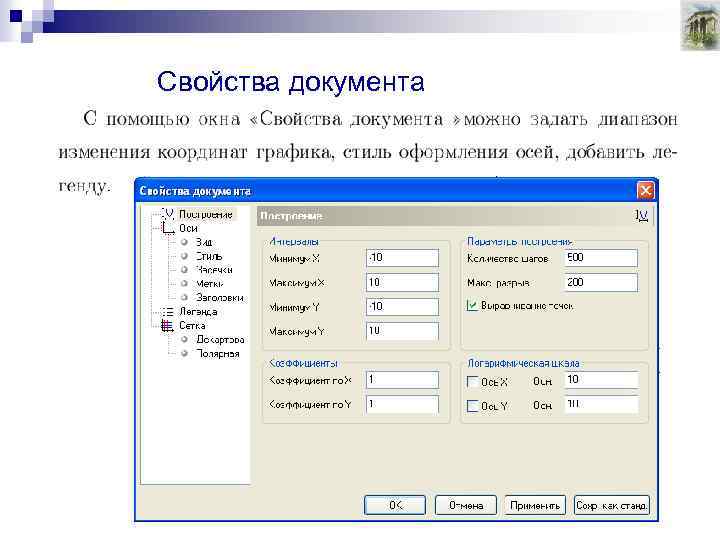Click the Легенда list icon
The image size is (720, 540).
point(168,312)
